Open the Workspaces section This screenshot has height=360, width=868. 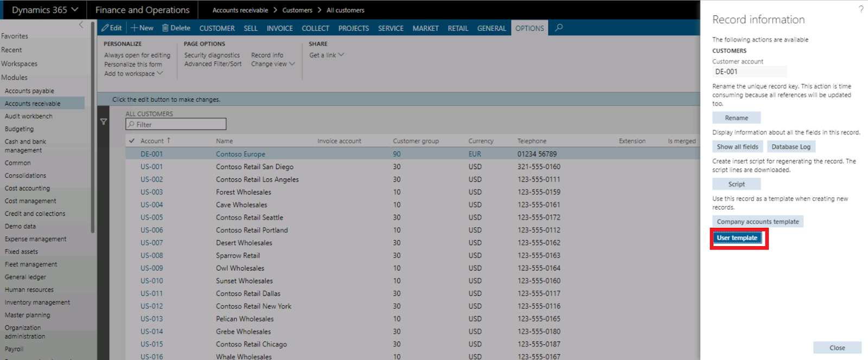click(19, 64)
